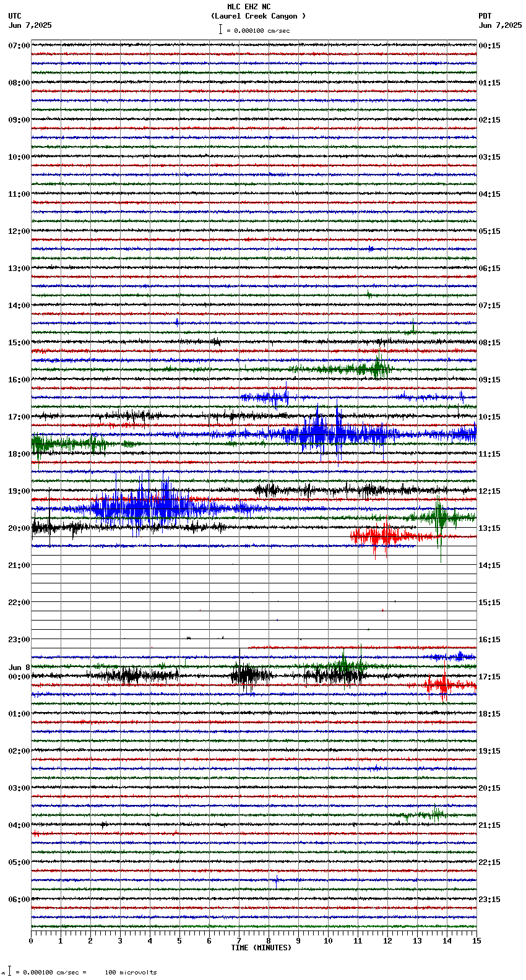526x980 pixels.
Task: Click the '17:00' UTC time label
Action: pyautogui.click(x=19, y=417)
